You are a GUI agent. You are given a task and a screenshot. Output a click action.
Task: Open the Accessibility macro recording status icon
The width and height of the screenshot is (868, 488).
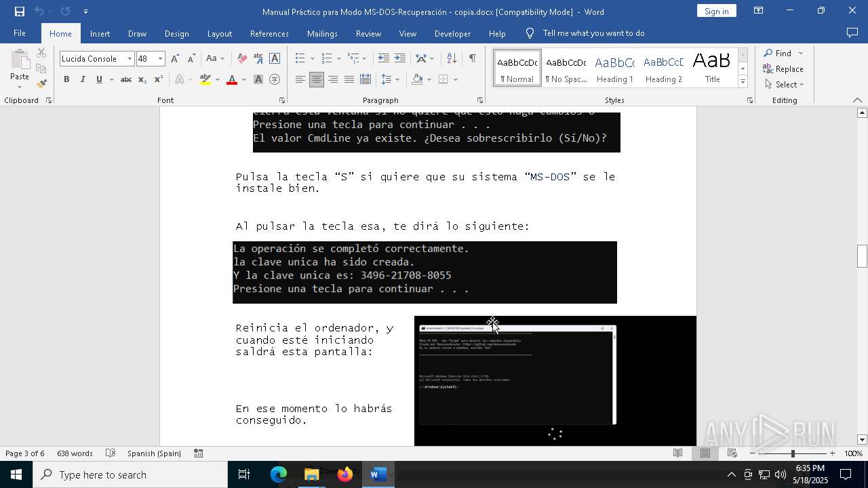coord(199,453)
